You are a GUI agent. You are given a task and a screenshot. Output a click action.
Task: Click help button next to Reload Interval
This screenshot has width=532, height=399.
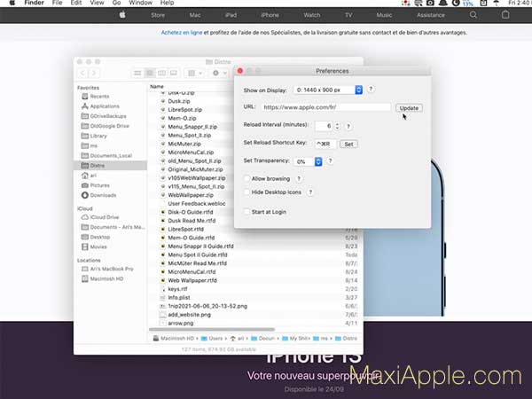click(x=348, y=127)
